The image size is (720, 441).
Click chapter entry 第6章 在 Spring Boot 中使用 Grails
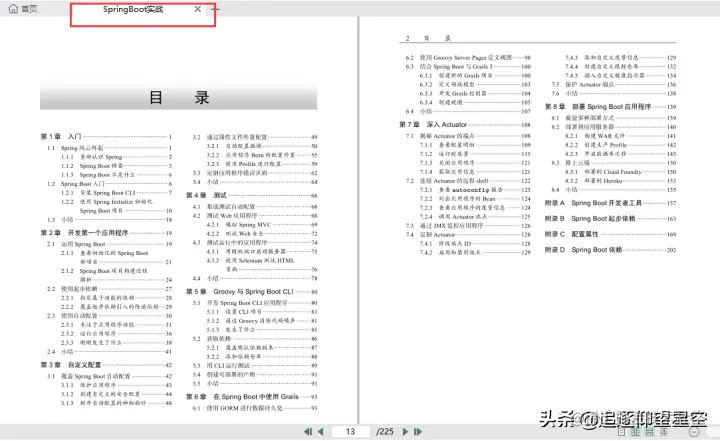coord(252,397)
